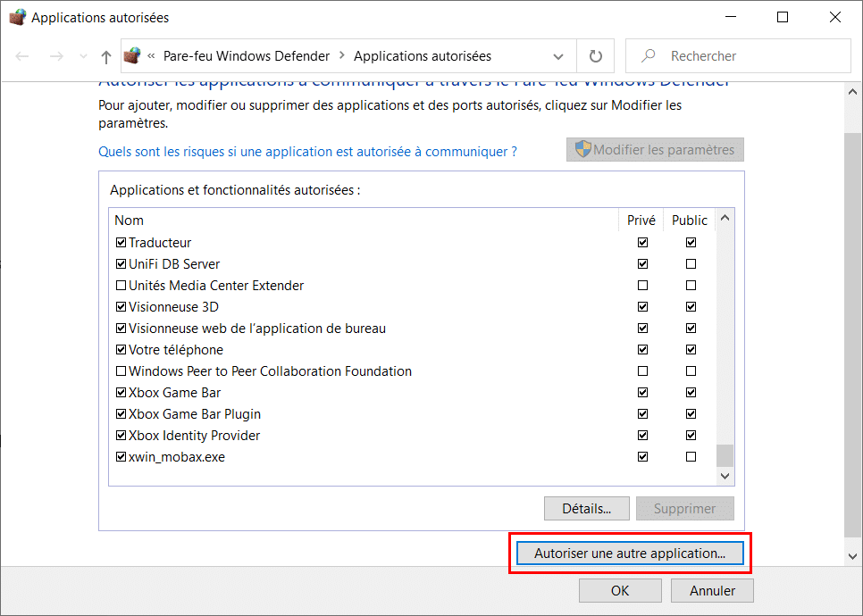Enable Public for xwin_mobax.exe
Viewport: 863px width, 616px height.
coord(691,457)
